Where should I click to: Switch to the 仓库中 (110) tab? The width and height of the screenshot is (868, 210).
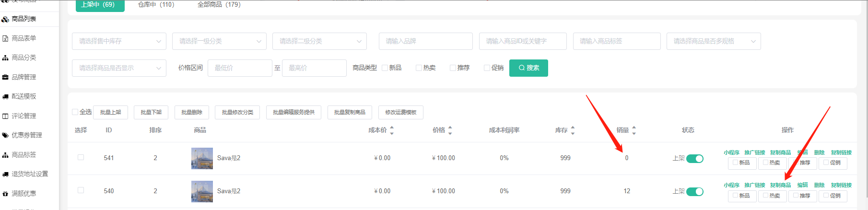[x=156, y=5]
